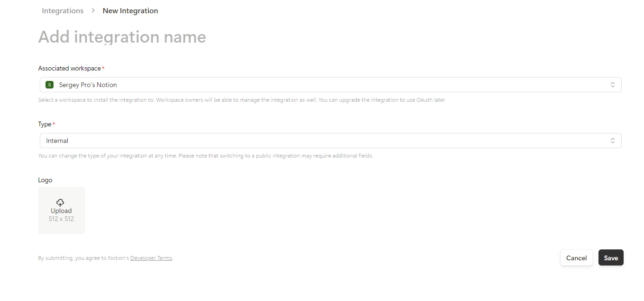Image resolution: width=644 pixels, height=301 pixels.
Task: Open the Developer Terms link
Action: [x=151, y=258]
